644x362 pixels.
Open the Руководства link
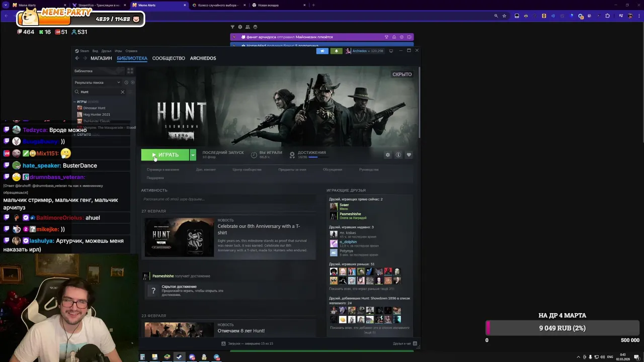click(x=369, y=170)
